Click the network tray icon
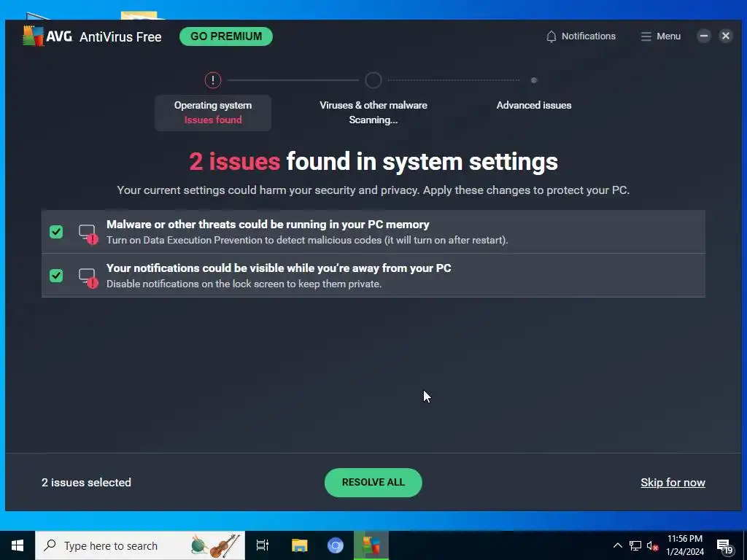 635,545
